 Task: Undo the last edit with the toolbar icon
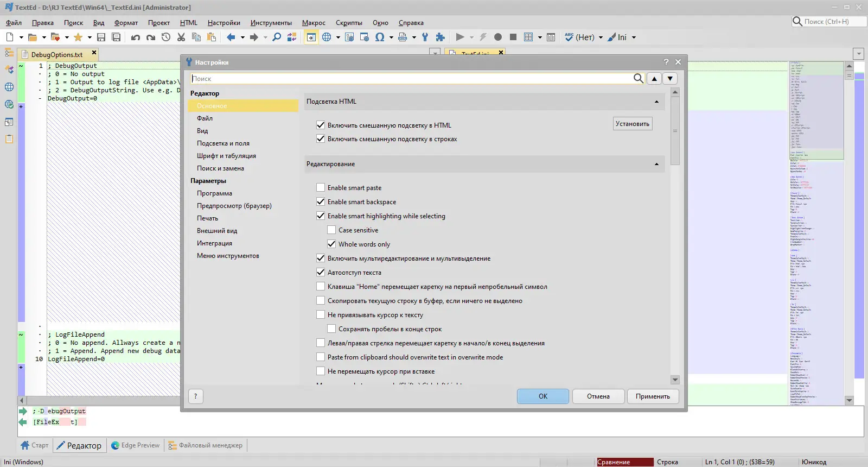click(x=136, y=37)
